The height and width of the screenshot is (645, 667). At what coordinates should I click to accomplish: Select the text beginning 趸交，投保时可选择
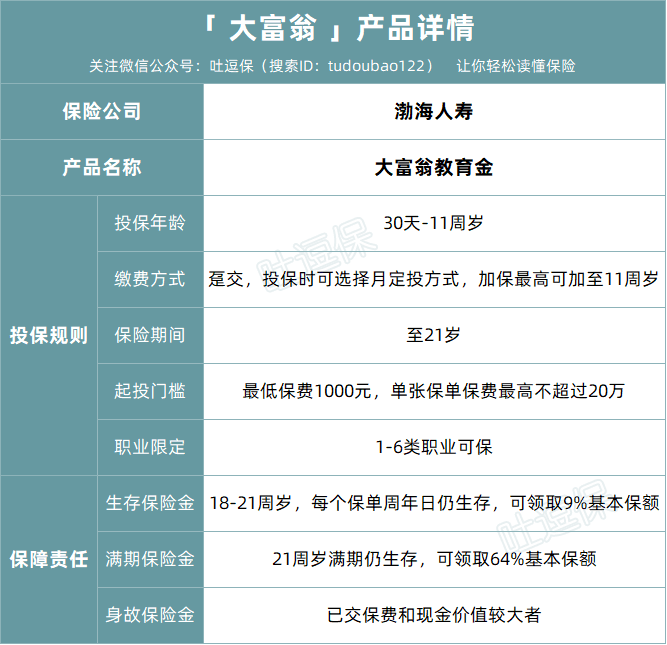tap(434, 280)
